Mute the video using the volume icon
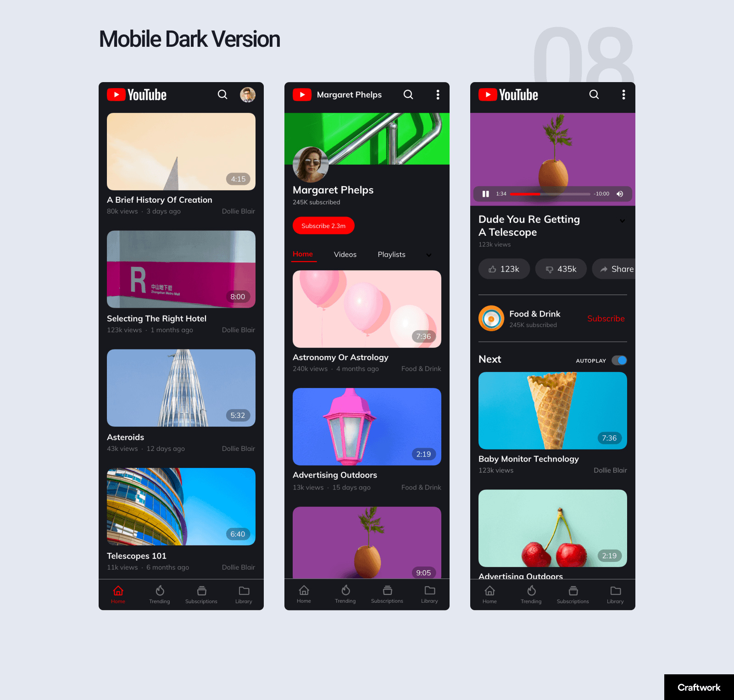The width and height of the screenshot is (734, 700). point(620,194)
